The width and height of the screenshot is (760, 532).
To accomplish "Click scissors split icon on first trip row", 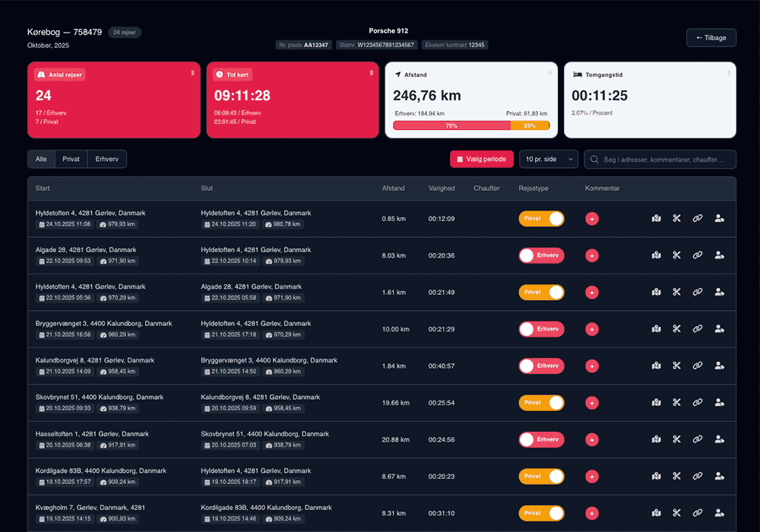I will click(676, 219).
